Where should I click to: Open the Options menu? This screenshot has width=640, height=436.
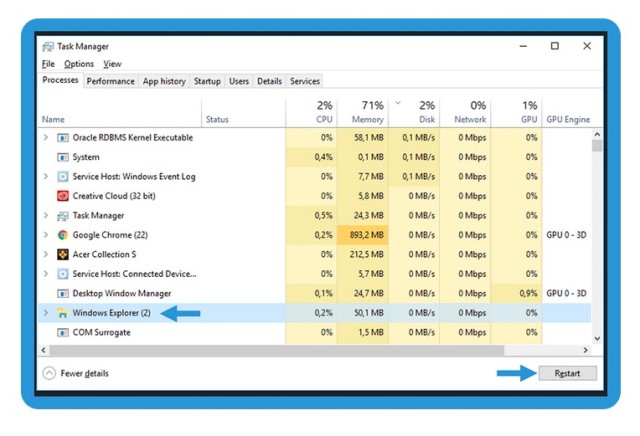[x=79, y=64]
